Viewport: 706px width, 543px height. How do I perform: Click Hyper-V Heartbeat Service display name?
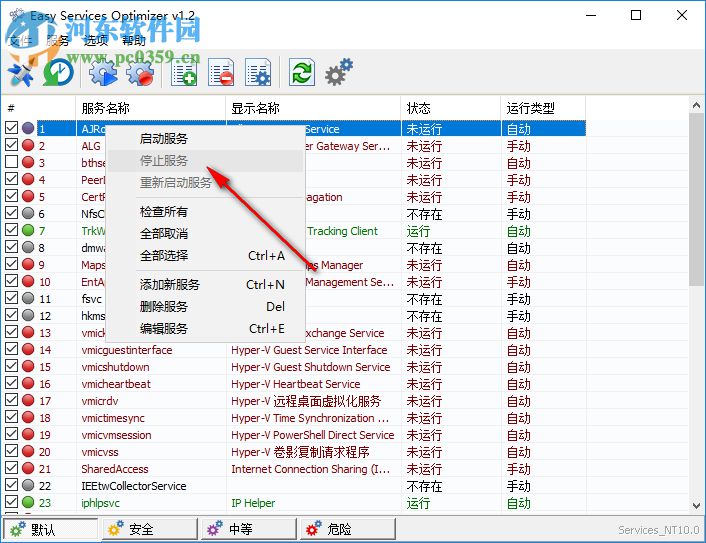(295, 384)
